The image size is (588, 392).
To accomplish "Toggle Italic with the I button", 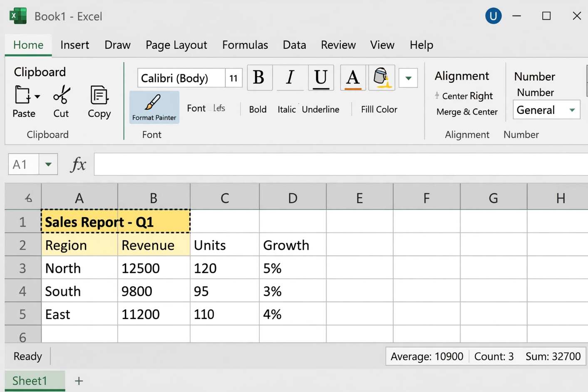I will 290,77.
